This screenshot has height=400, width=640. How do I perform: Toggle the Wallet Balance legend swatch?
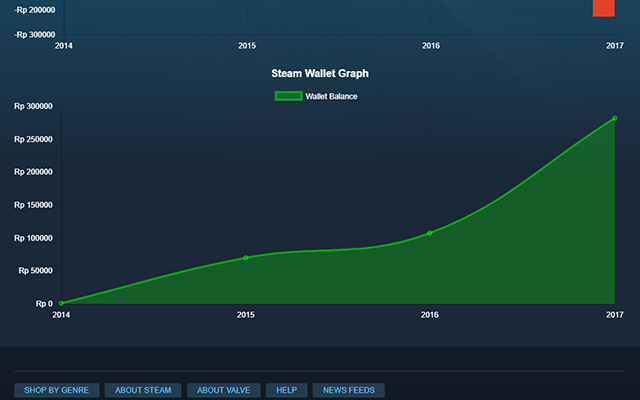coord(289,96)
